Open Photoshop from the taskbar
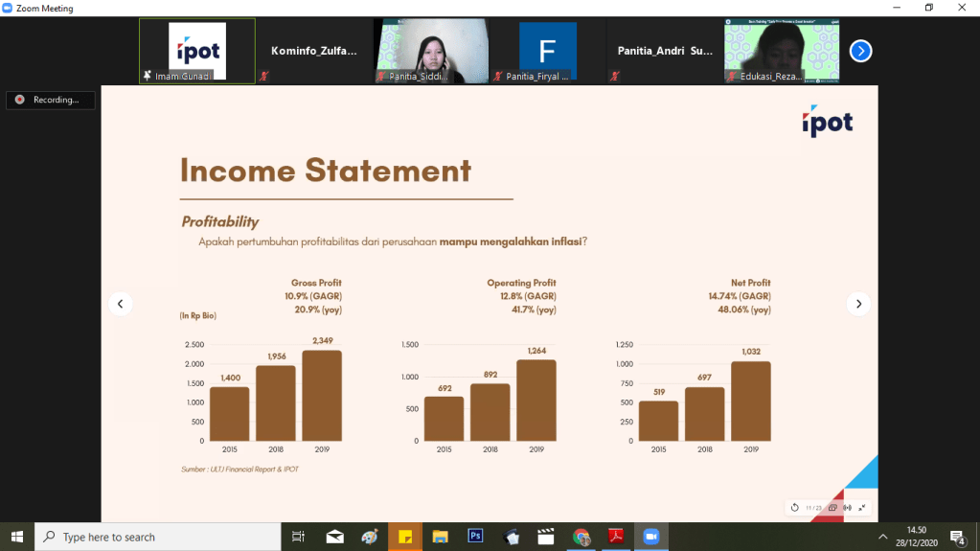 (x=474, y=537)
